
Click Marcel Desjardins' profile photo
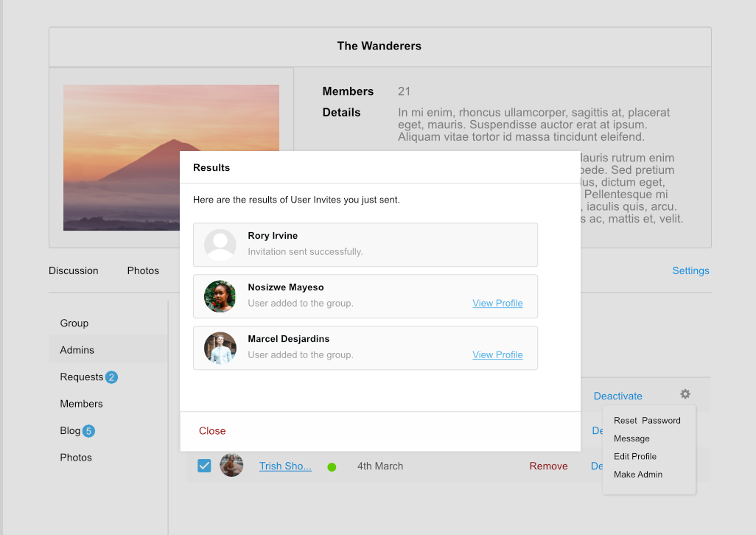(x=220, y=348)
